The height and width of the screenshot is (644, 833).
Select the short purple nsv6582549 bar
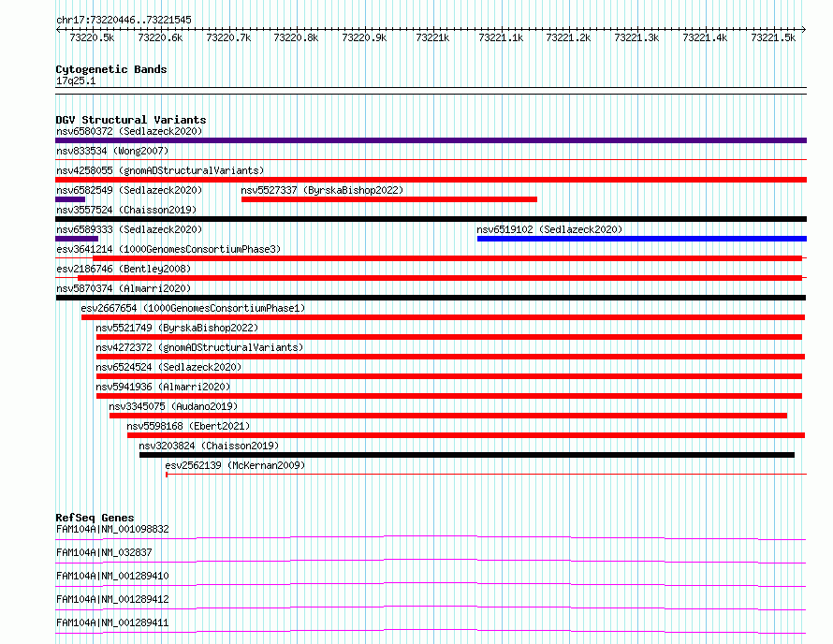(70, 199)
